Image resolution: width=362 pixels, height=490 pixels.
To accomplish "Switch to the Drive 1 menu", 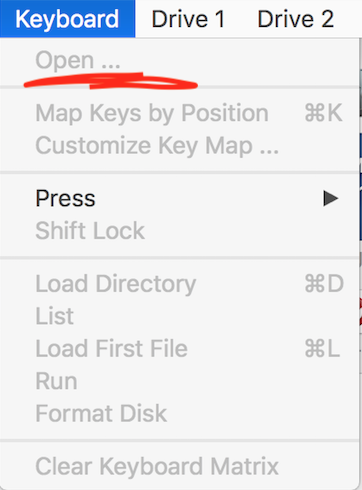I will pos(188,19).
